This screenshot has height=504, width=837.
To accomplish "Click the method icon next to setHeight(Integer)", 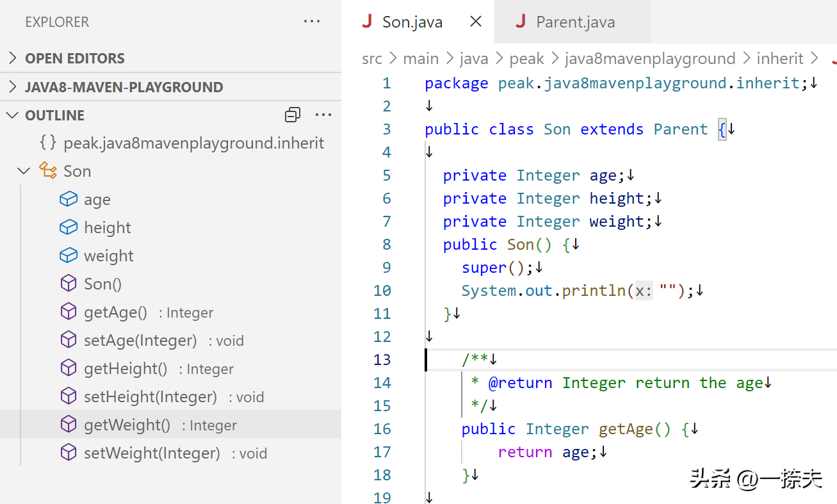I will tap(69, 396).
